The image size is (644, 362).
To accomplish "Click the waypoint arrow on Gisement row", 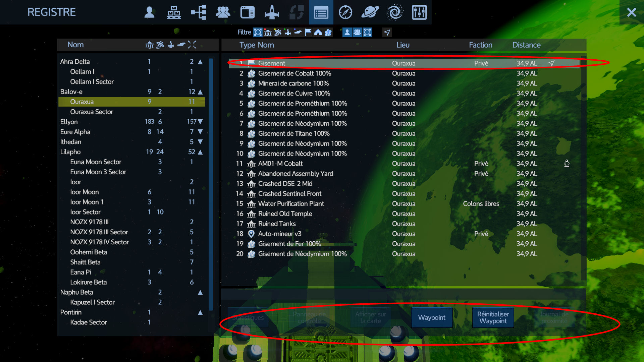I will point(551,63).
